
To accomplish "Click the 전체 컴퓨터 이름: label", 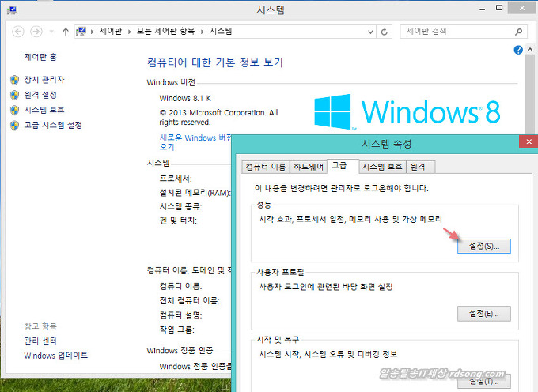I will 189,300.
